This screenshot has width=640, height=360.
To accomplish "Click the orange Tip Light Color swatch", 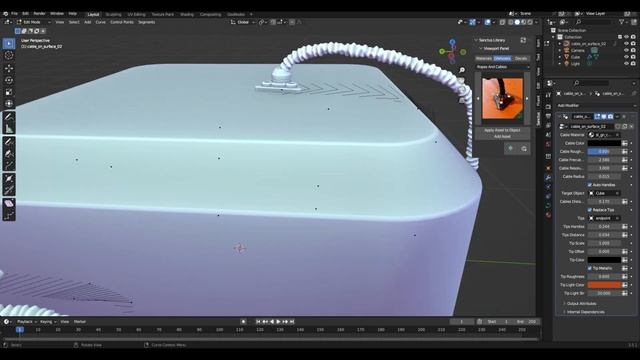I will pyautogui.click(x=604, y=285).
